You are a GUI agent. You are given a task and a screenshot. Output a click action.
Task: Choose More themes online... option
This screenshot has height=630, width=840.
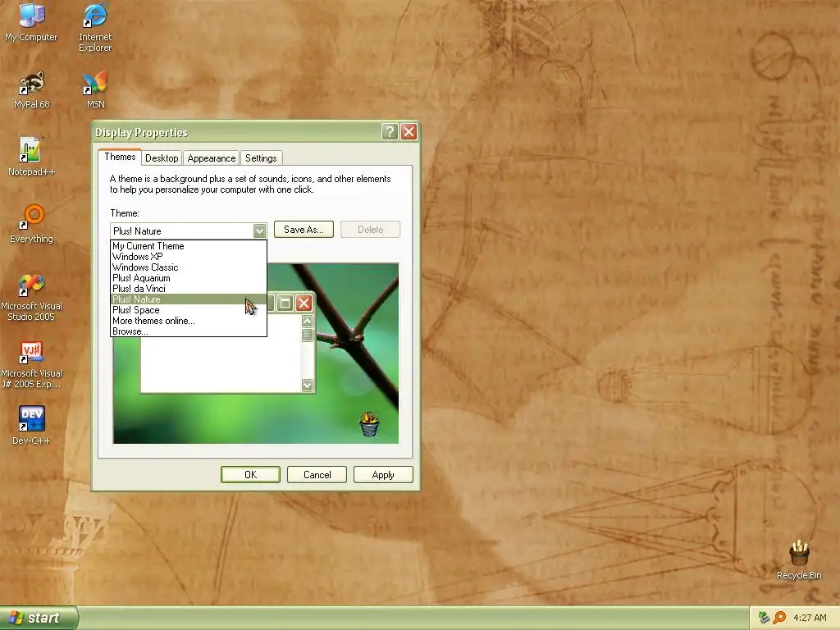[188, 321]
